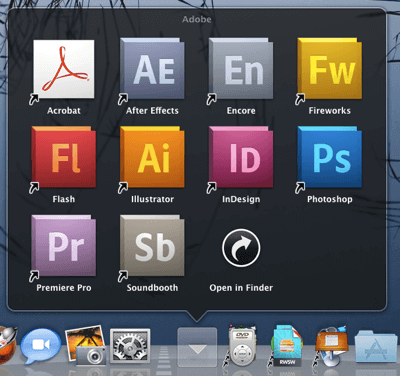Open the Applications folder stack in the Dock
Image resolution: width=400 pixels, height=376 pixels.
[376, 347]
